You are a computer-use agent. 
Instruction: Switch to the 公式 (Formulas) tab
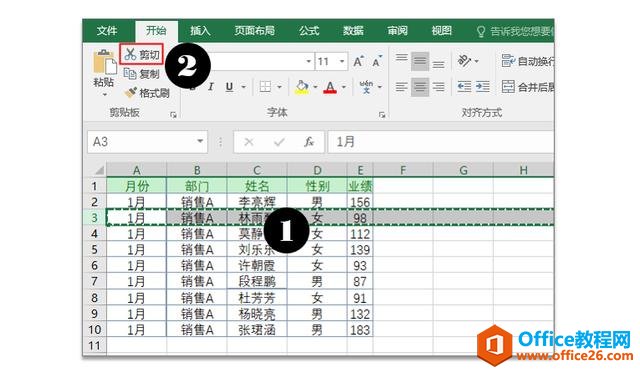pos(309,31)
